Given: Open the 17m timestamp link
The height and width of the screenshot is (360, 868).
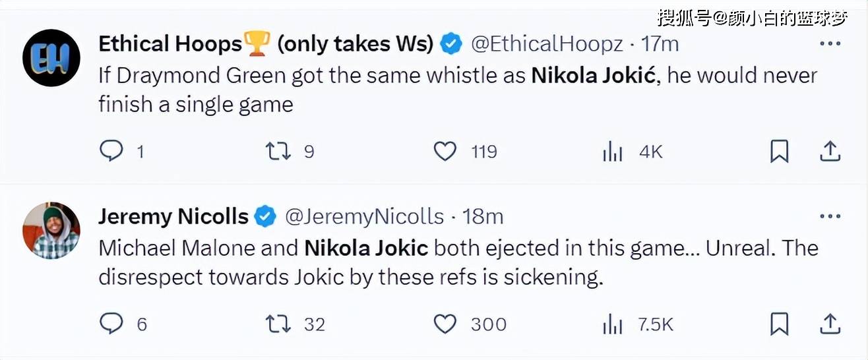Looking at the screenshot, I should pyautogui.click(x=660, y=44).
